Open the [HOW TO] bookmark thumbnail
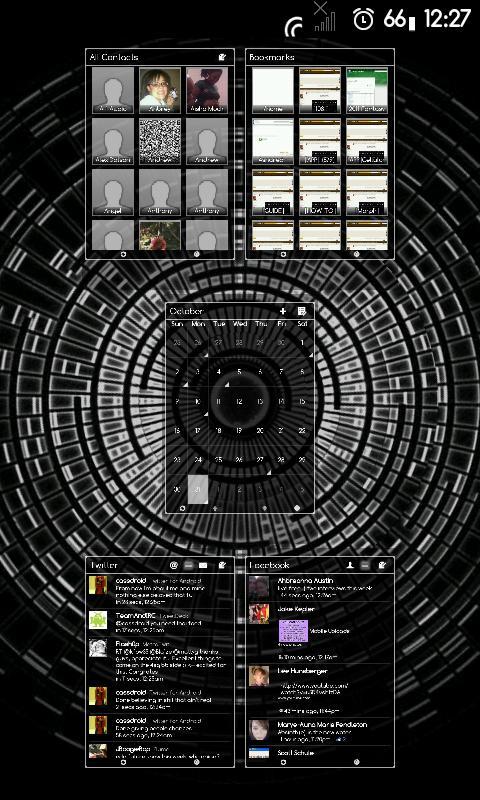This screenshot has height=800, width=480. 320,192
